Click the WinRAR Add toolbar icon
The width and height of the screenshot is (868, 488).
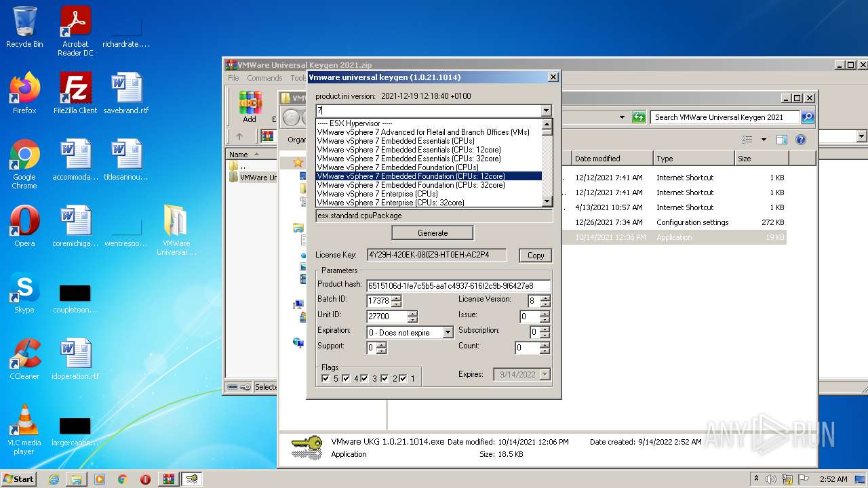250,107
